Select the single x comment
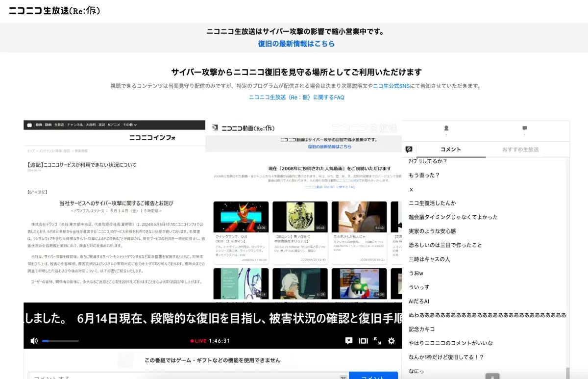Image resolution: width=588 pixels, height=379 pixels. pos(411,189)
